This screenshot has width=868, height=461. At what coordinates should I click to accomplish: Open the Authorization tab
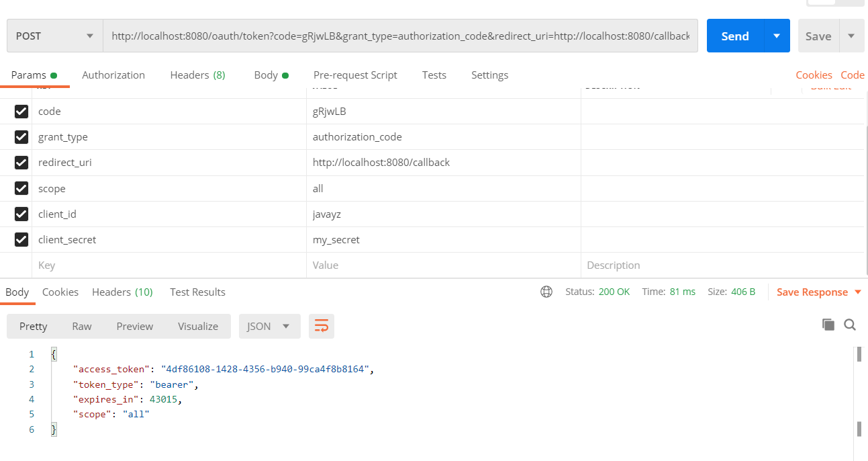tap(113, 75)
